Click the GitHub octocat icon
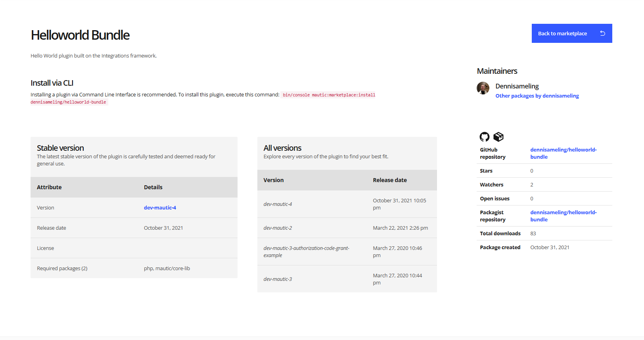644x340 pixels. point(484,137)
